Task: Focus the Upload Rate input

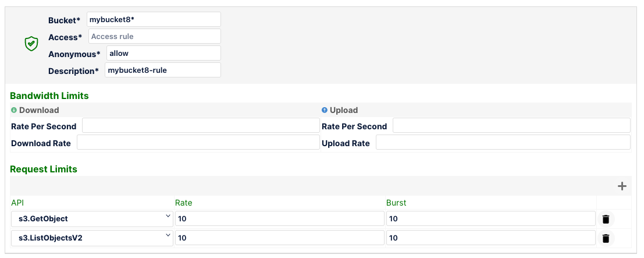Action: coord(503,143)
